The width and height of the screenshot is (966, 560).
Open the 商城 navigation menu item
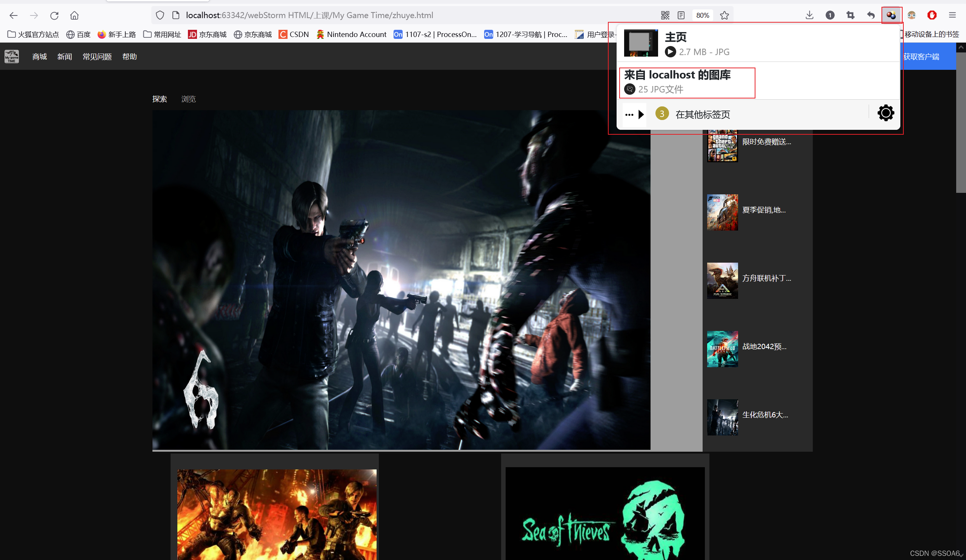[x=40, y=57]
